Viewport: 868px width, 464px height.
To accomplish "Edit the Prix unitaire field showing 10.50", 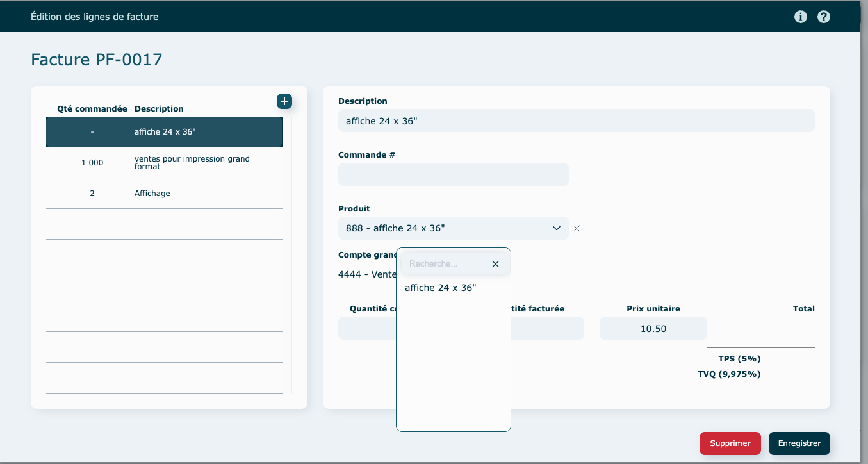I will [653, 328].
